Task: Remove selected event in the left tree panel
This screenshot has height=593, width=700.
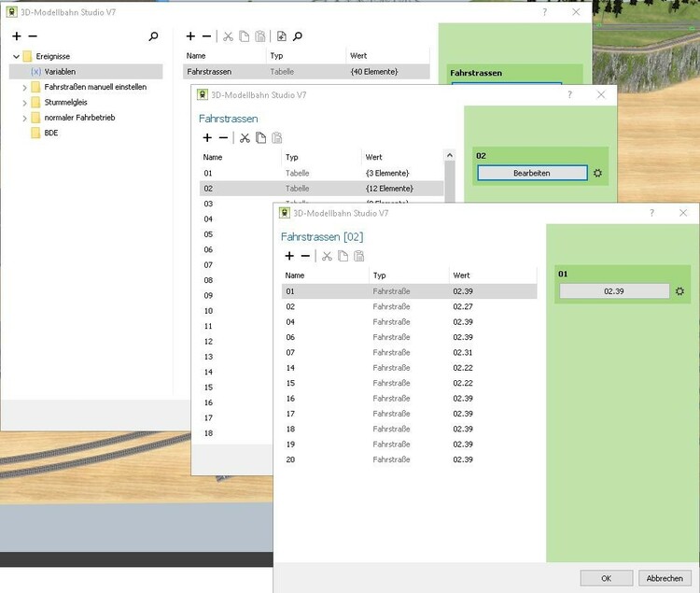Action: [x=33, y=36]
